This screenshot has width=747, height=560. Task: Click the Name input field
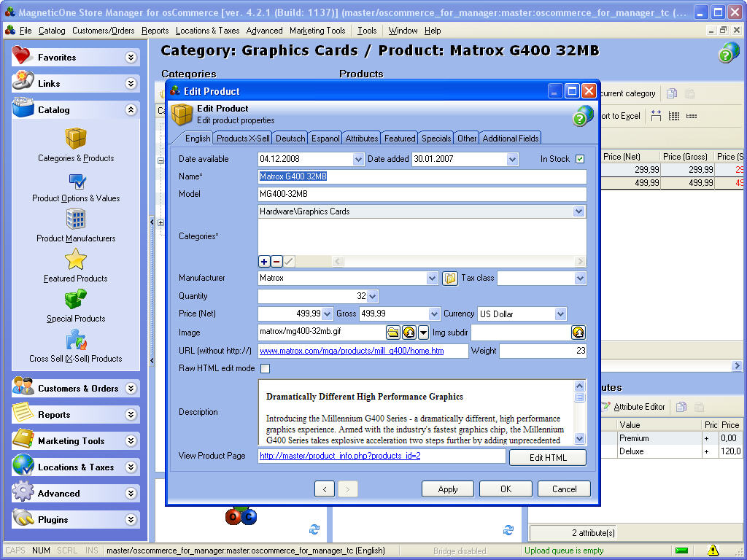(422, 176)
